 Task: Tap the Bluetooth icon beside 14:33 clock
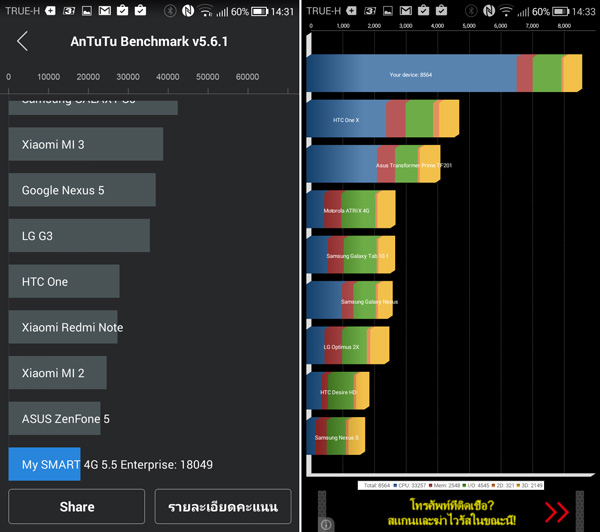click(471, 11)
